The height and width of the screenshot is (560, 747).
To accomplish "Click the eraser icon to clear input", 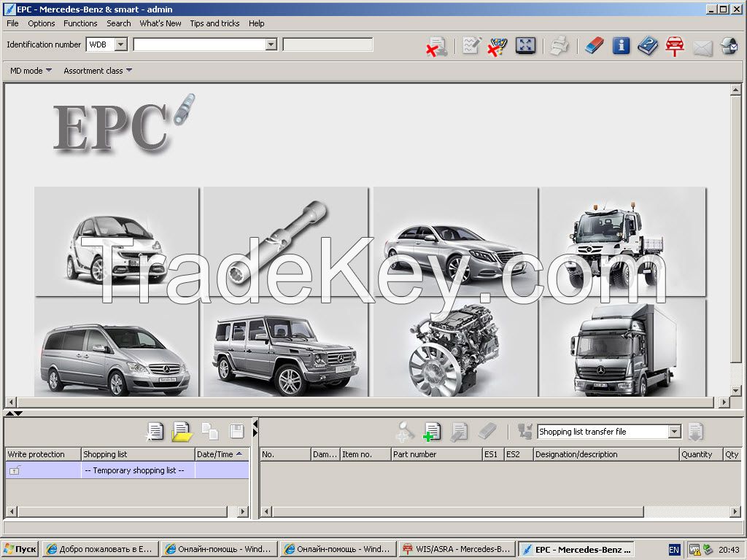I will (x=594, y=46).
